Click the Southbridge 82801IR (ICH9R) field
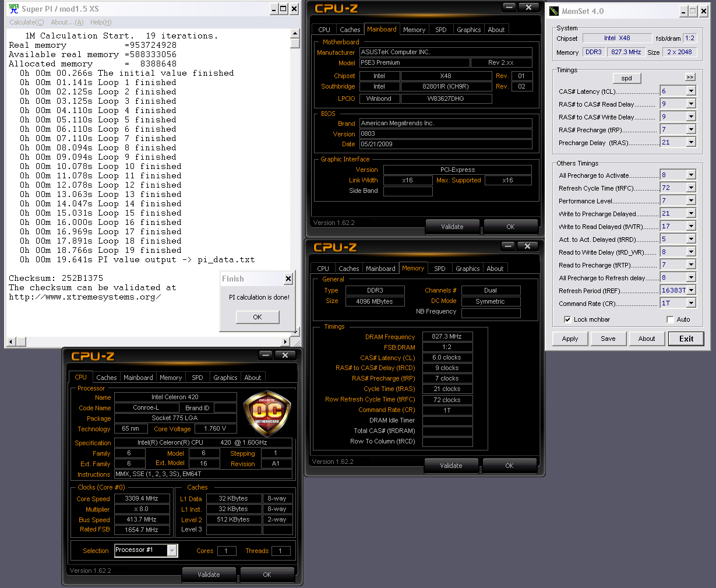The width and height of the screenshot is (716, 588). click(446, 86)
